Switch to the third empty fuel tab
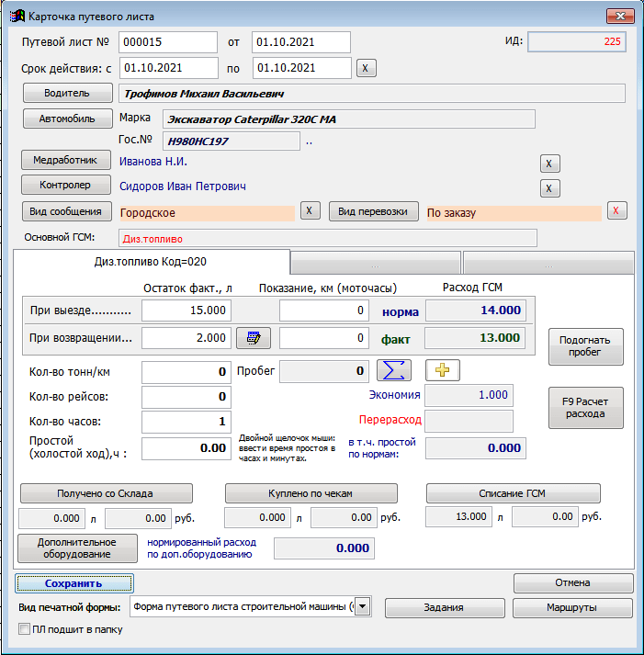Screen dimensions: 644x655 pos(548,263)
